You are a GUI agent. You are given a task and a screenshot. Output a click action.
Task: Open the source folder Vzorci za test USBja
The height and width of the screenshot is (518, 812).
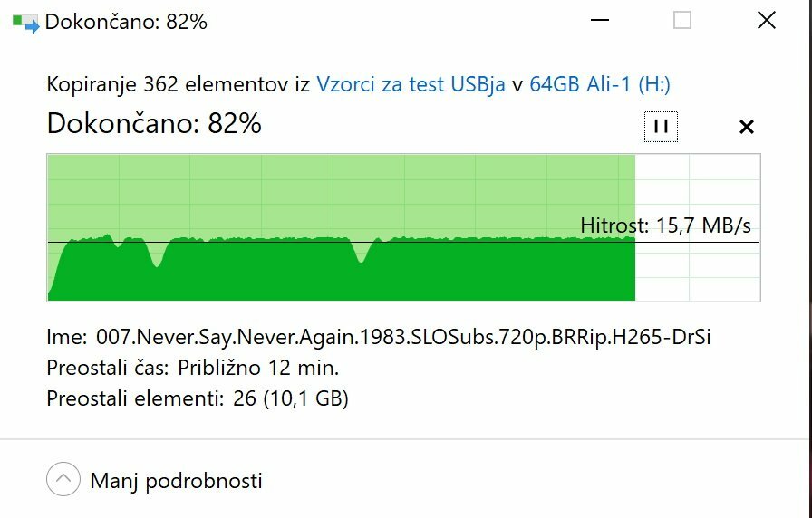tap(411, 84)
